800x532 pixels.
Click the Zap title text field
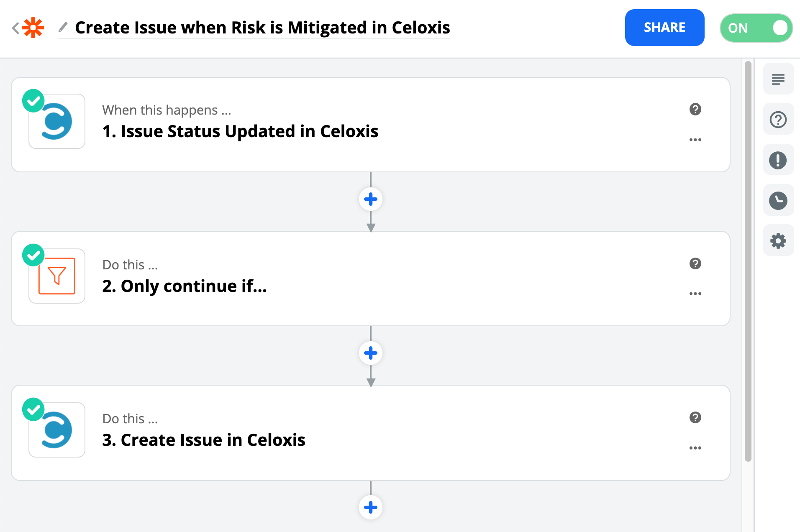point(262,28)
